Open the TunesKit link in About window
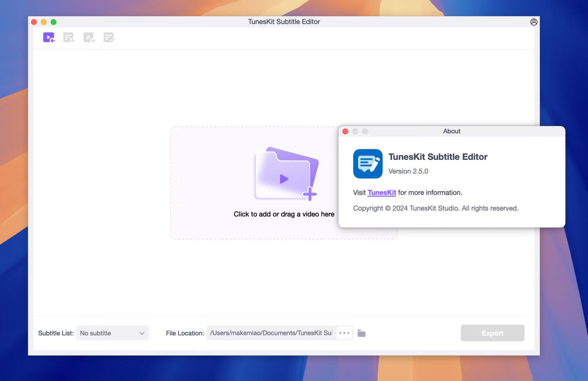 pyautogui.click(x=382, y=193)
